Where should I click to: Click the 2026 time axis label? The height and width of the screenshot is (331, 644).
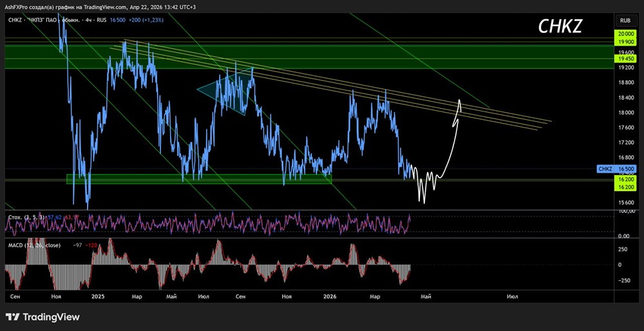329,296
